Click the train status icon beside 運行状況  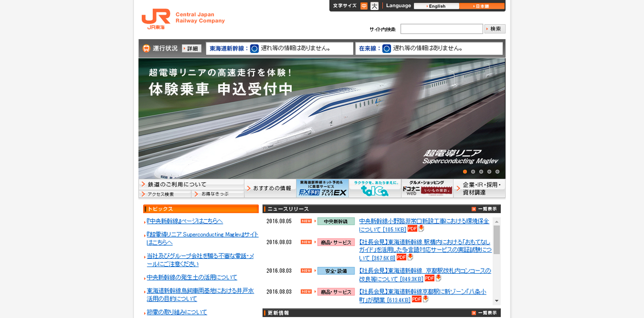click(x=146, y=48)
